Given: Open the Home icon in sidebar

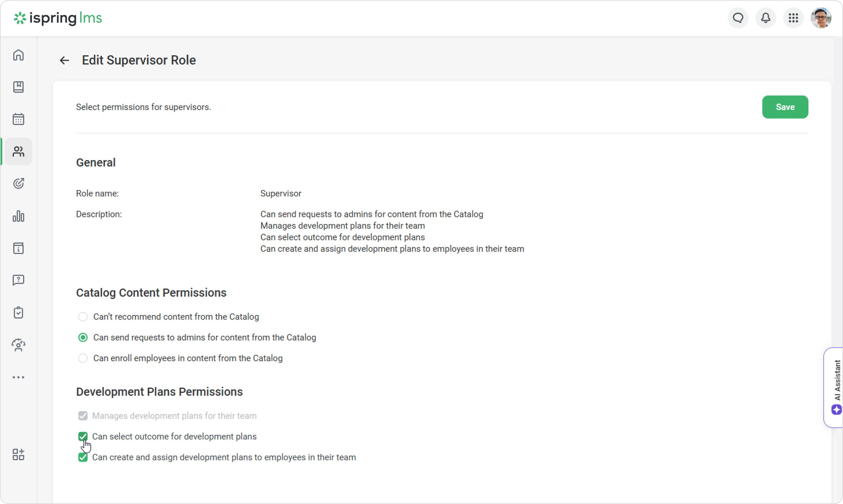Looking at the screenshot, I should click(18, 55).
